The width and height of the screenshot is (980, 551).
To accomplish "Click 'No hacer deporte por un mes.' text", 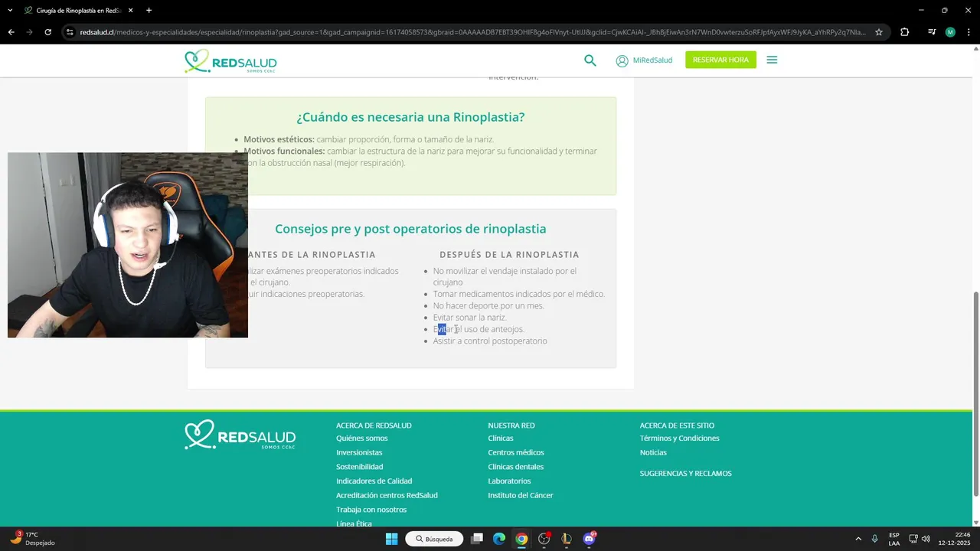I will (488, 306).
